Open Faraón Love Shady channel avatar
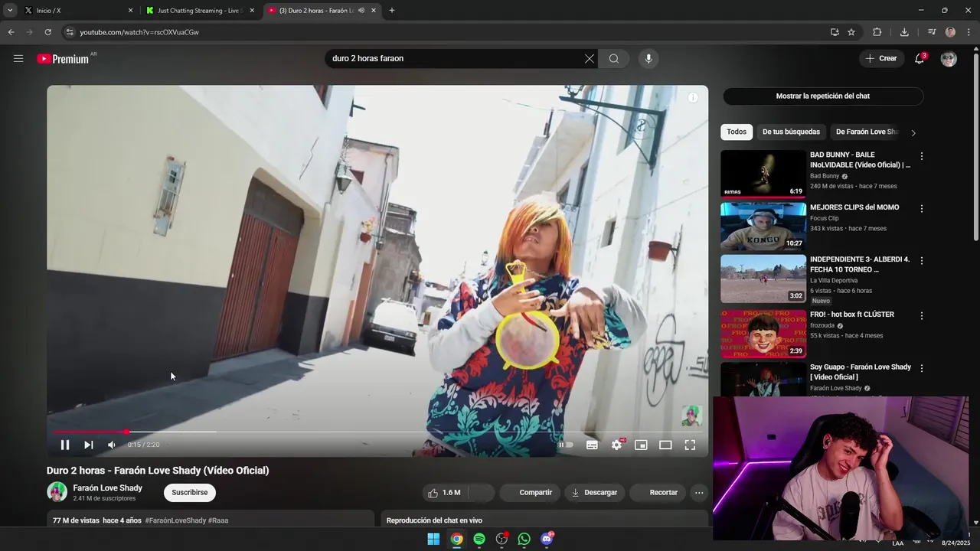 57,491
